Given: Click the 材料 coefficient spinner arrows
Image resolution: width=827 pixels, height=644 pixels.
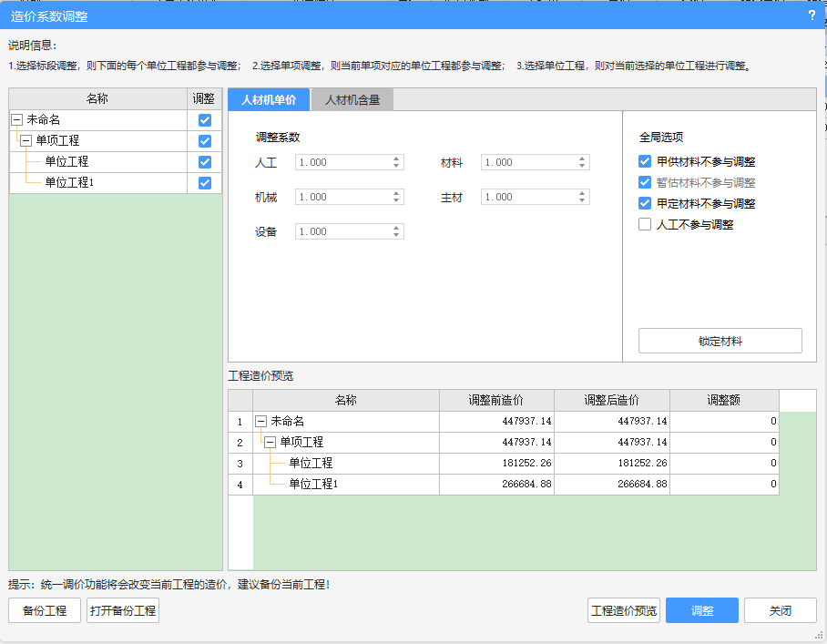Looking at the screenshot, I should pos(582,162).
